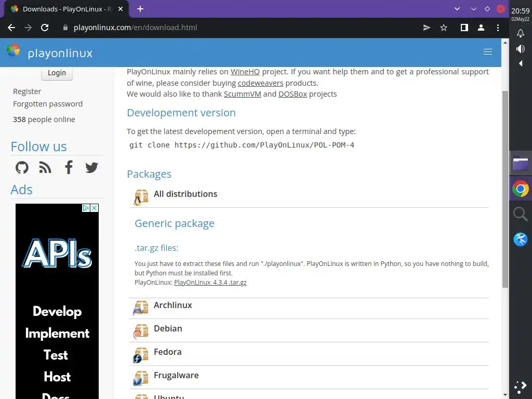This screenshot has width=532, height=399.
Task: Click the left-pointing panel collapse arrow
Action: click(x=521, y=63)
